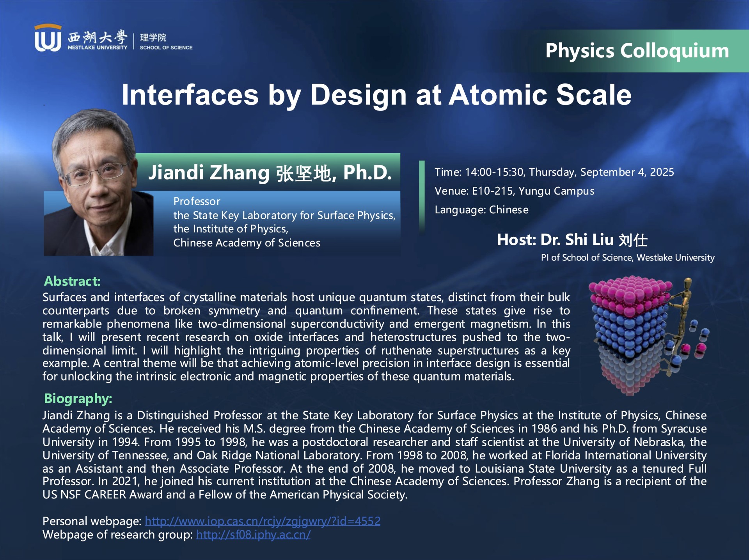Click the Abstract: heading
This screenshot has height=560, width=749.
(x=73, y=281)
